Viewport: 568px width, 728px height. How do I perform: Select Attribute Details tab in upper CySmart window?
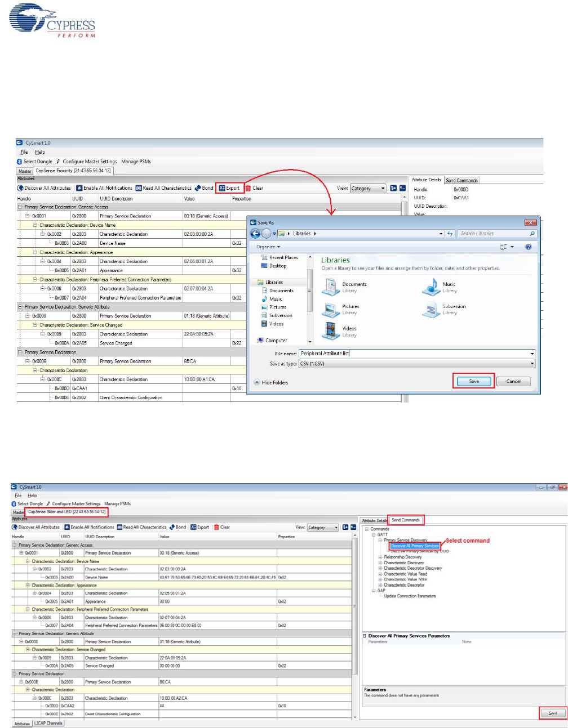tap(427, 180)
